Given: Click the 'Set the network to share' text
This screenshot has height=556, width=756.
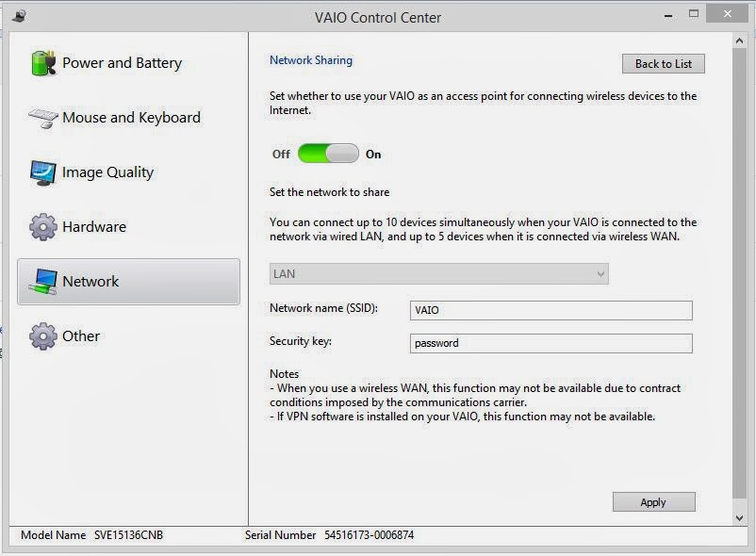Looking at the screenshot, I should [x=329, y=192].
